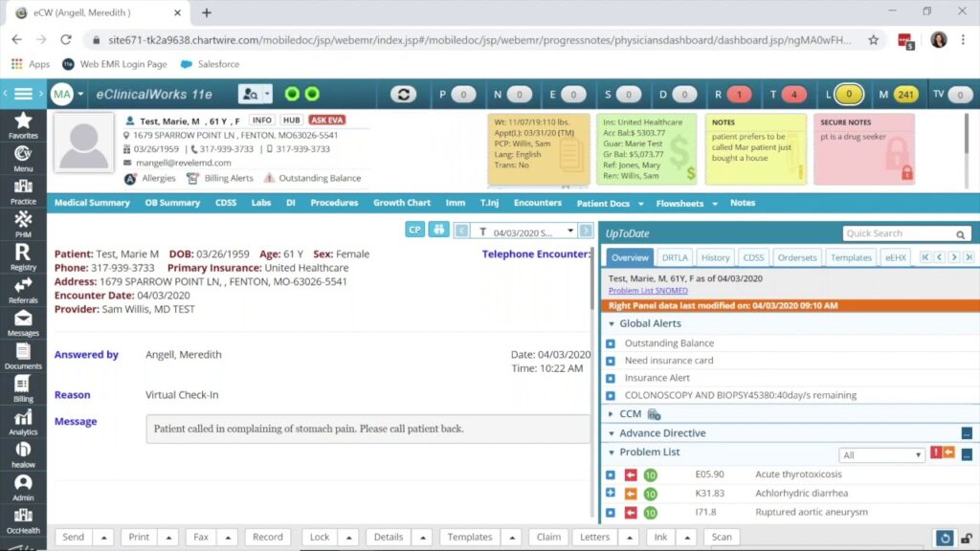Click the Templates button in bottom bar

pos(470,538)
